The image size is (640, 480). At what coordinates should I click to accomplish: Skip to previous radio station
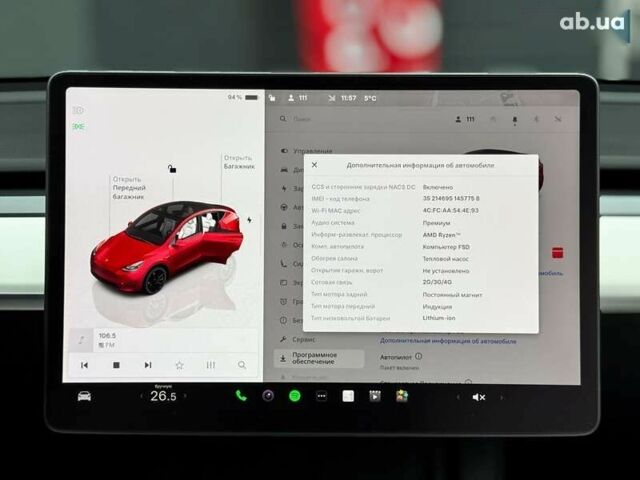click(x=84, y=365)
